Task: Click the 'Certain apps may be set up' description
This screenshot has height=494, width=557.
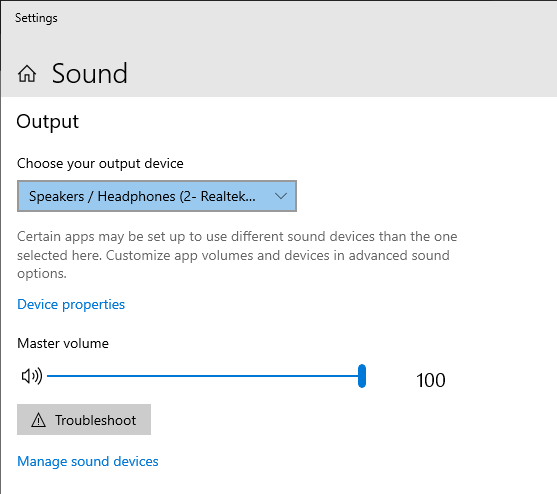Action: click(237, 255)
